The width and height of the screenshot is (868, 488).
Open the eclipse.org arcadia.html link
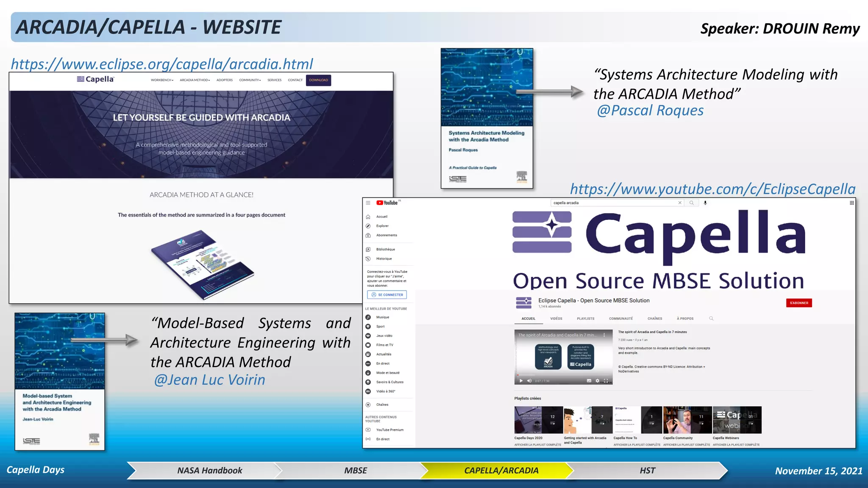[162, 64]
